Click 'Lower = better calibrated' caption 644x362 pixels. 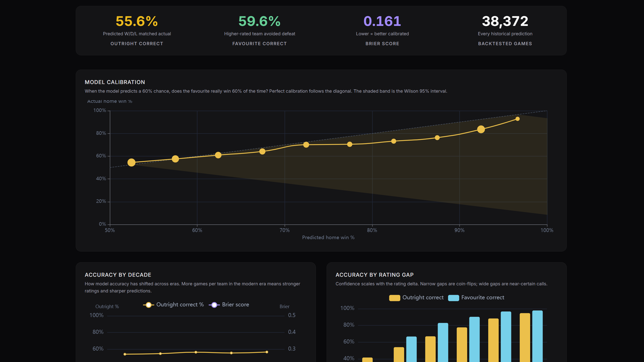click(382, 34)
